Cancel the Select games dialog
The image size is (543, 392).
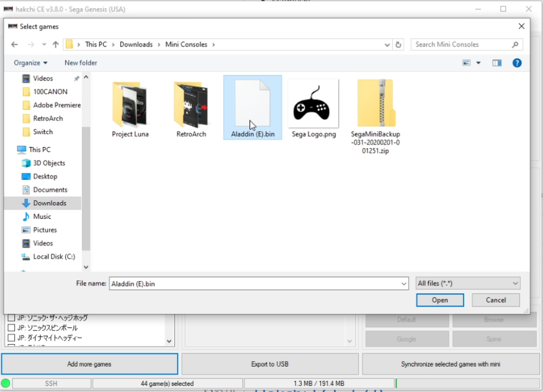pyautogui.click(x=496, y=300)
